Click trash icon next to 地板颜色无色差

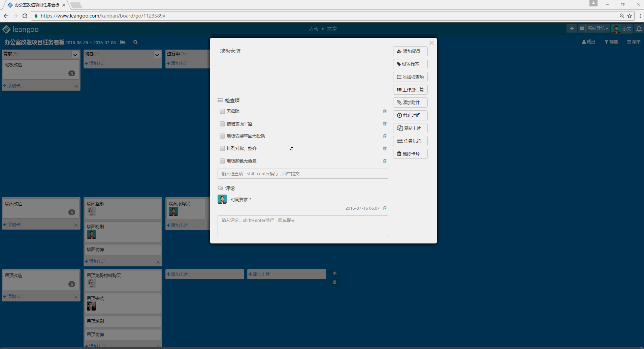[385, 161]
